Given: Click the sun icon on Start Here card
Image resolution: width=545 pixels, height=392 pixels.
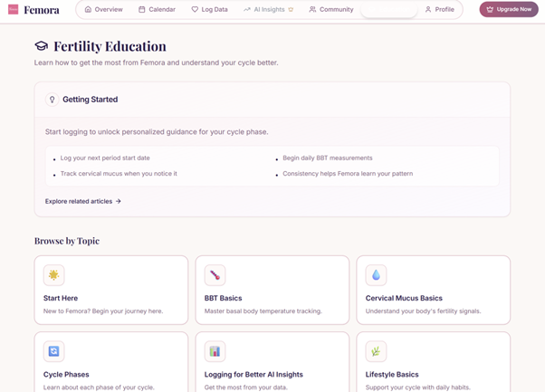Looking at the screenshot, I should (54, 275).
